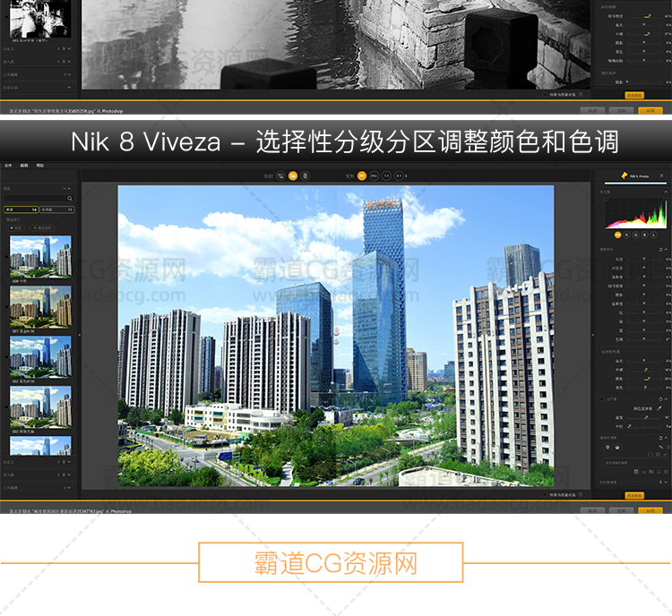Show RGB histogram channel
This screenshot has height=616, width=672.
pos(618,235)
